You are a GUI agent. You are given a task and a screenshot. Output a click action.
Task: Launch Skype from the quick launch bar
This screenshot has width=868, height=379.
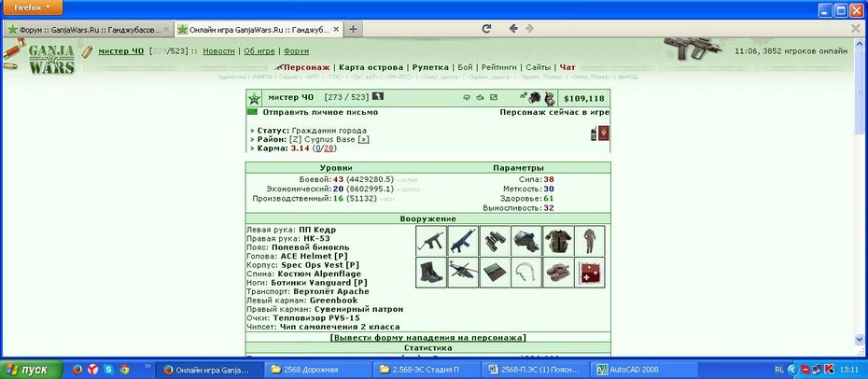(109, 370)
